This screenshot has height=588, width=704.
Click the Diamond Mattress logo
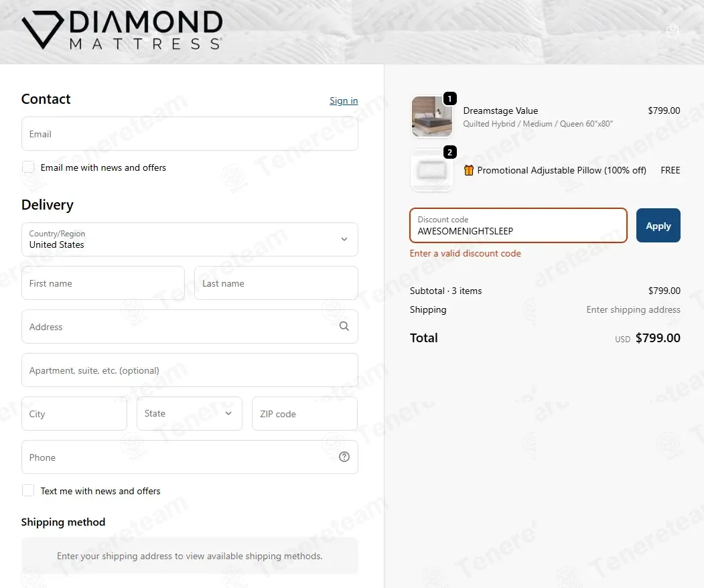[x=122, y=29]
